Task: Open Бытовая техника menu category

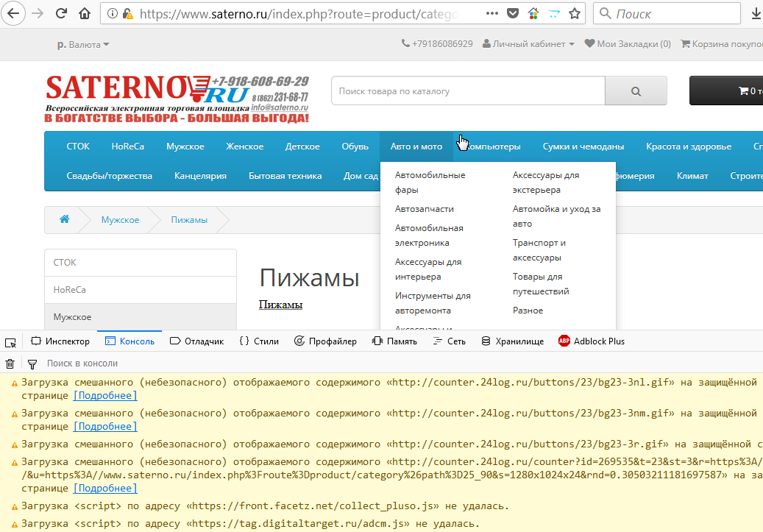Action: (285, 176)
